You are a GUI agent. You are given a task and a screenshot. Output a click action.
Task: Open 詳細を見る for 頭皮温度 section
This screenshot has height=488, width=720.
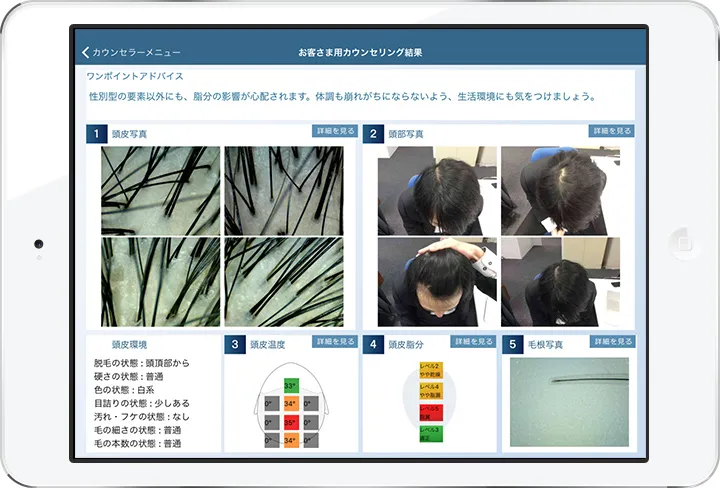[x=334, y=342]
